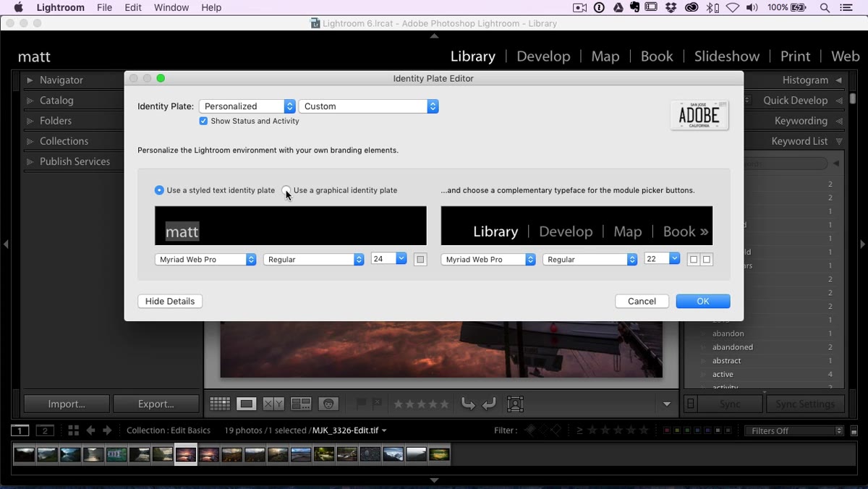Viewport: 868px width, 489px height.
Task: Select Use a graphical identity plate
Action: (x=286, y=190)
